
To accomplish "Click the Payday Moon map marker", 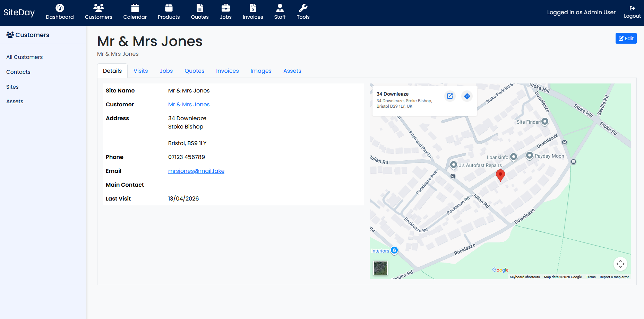I will click(529, 156).
